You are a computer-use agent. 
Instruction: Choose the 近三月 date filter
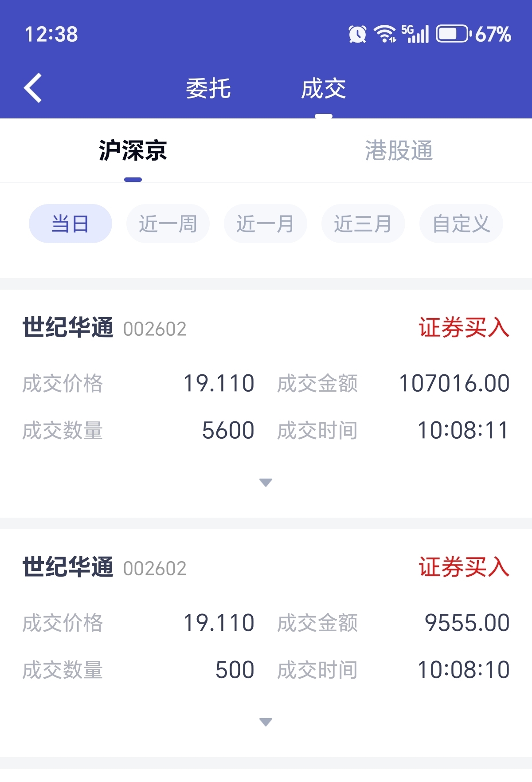363,224
